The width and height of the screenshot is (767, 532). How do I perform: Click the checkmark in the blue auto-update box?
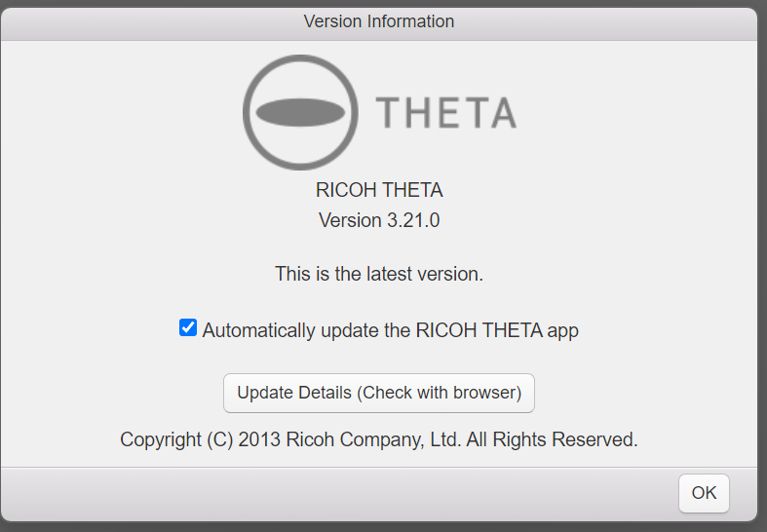(x=188, y=327)
